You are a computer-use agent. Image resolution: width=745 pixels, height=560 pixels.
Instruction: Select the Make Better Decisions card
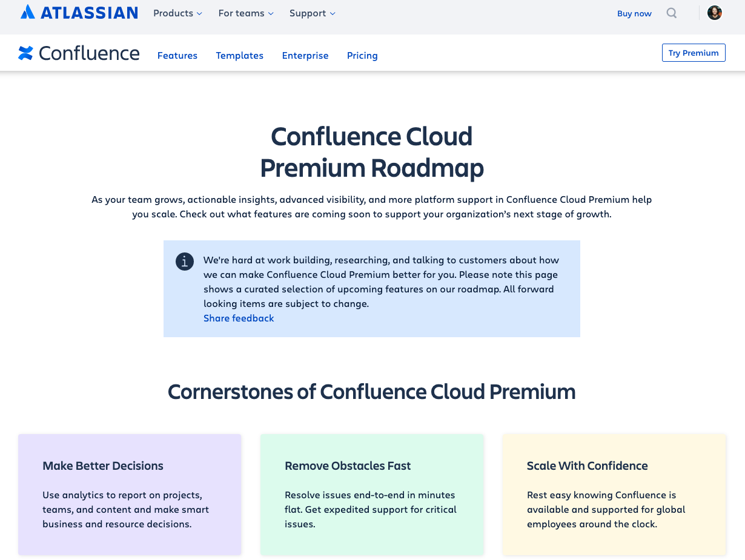129,494
